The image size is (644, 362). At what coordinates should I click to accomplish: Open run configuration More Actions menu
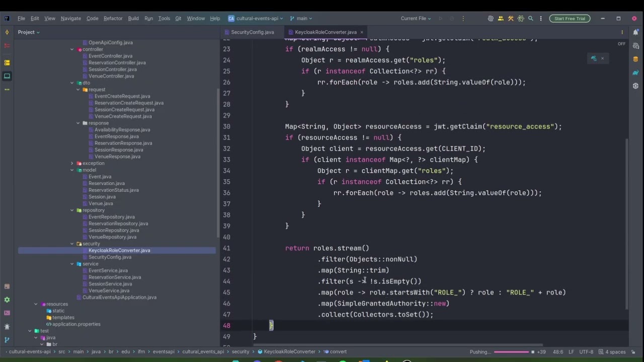(464, 19)
